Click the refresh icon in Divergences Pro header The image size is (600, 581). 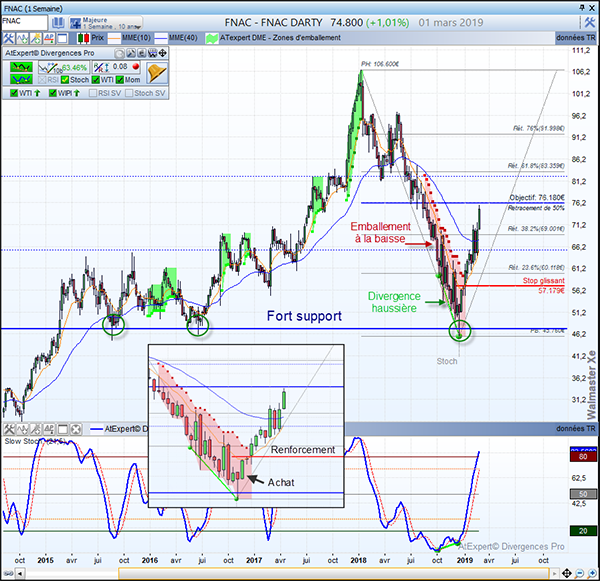point(120,53)
